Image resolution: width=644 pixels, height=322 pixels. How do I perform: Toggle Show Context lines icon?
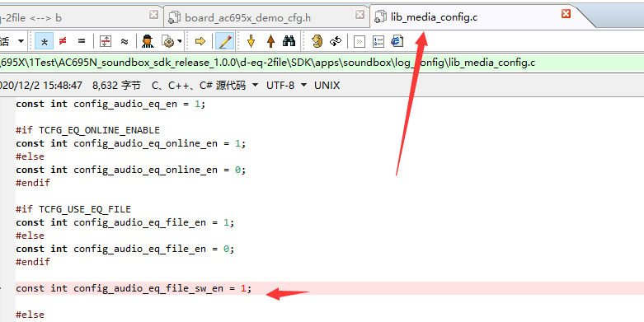tap(106, 41)
